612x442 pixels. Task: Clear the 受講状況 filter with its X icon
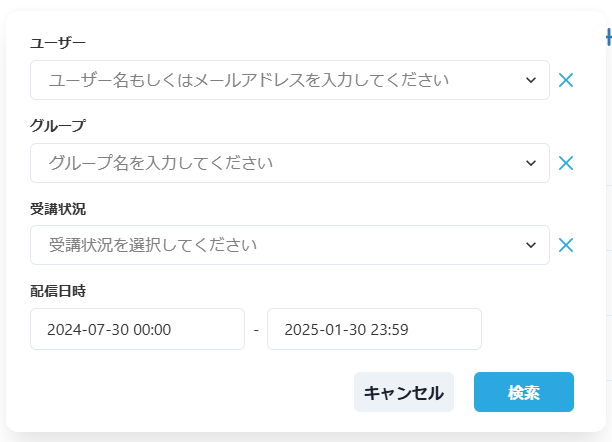point(566,245)
